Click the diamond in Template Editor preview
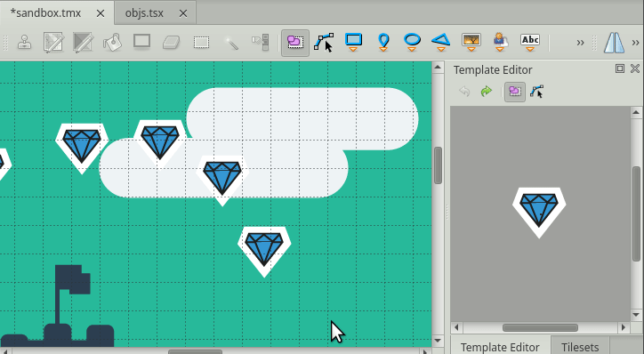The height and width of the screenshot is (354, 644). pos(539,212)
